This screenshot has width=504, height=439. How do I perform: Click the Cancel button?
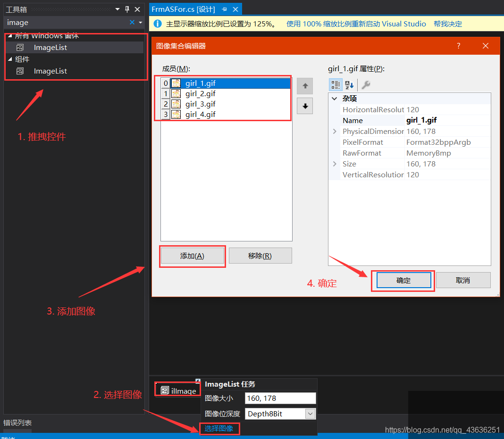click(463, 281)
